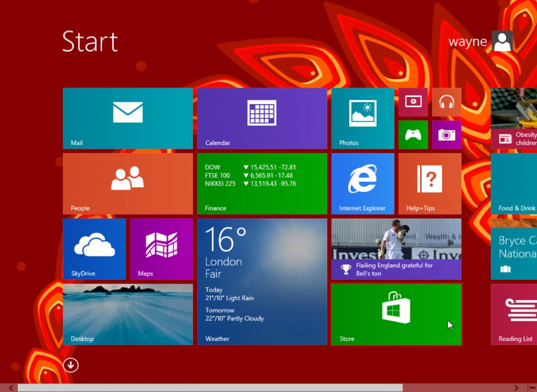This screenshot has width=537, height=392.
Task: Expand the Apps view with the down arrow
Action: (71, 365)
